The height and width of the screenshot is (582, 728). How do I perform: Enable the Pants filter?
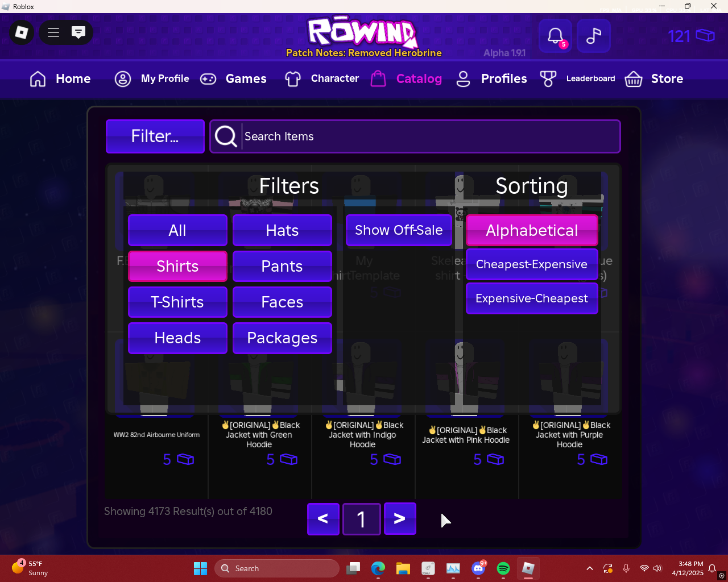[282, 266]
